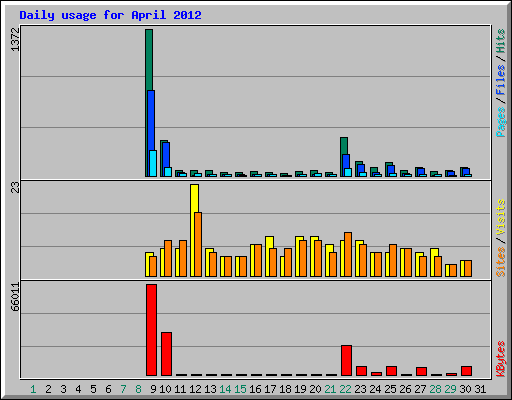
Task: Click green day 14 on the x-axis
Action: 225,389
